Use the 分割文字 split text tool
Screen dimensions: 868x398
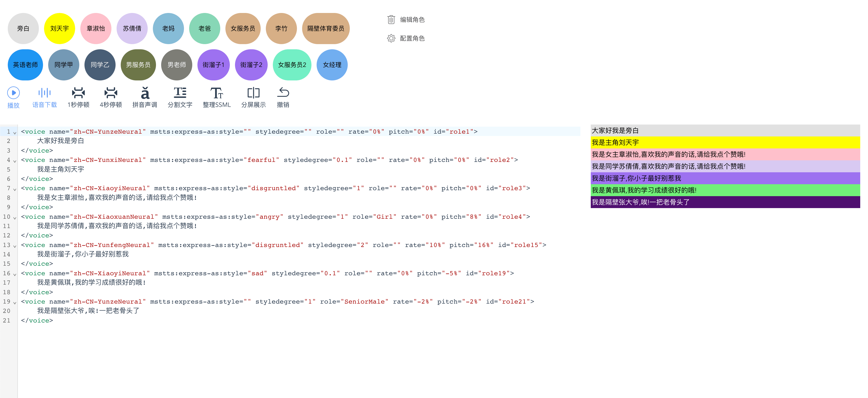[180, 92]
